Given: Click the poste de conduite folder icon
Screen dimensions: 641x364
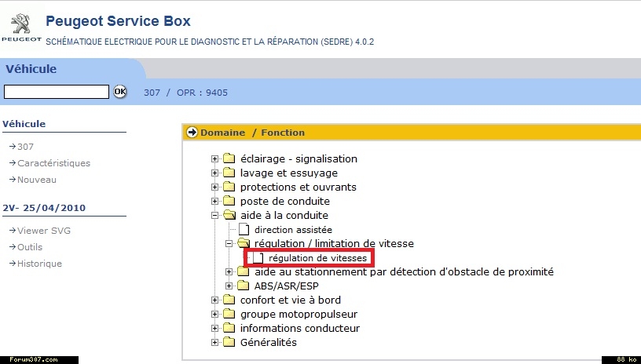Looking at the screenshot, I should (229, 201).
